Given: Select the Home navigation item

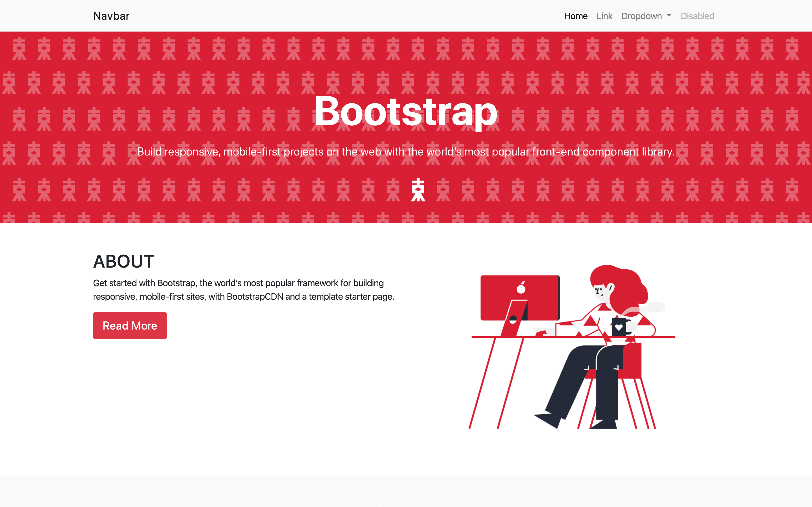Looking at the screenshot, I should [575, 16].
